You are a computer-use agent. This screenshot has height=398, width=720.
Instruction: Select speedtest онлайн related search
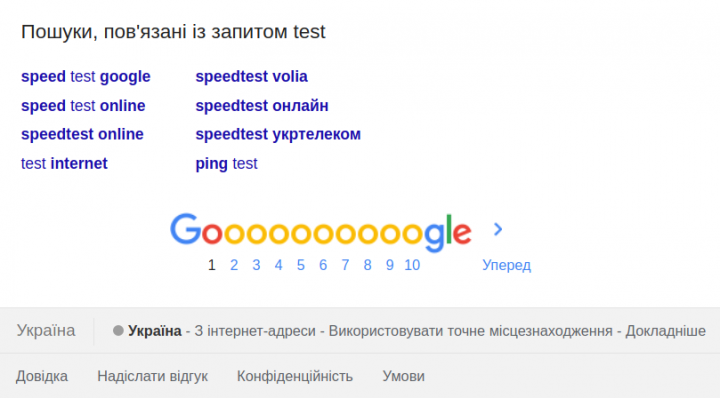click(262, 106)
